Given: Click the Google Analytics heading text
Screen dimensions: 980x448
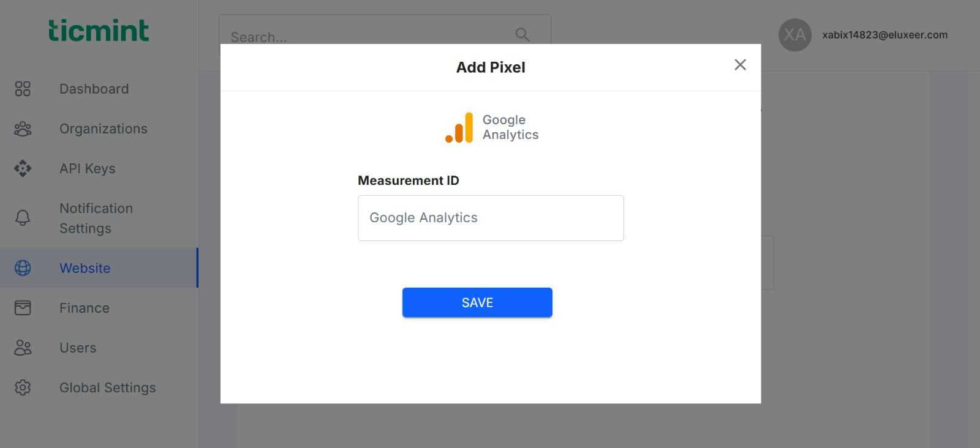Looking at the screenshot, I should coord(510,127).
